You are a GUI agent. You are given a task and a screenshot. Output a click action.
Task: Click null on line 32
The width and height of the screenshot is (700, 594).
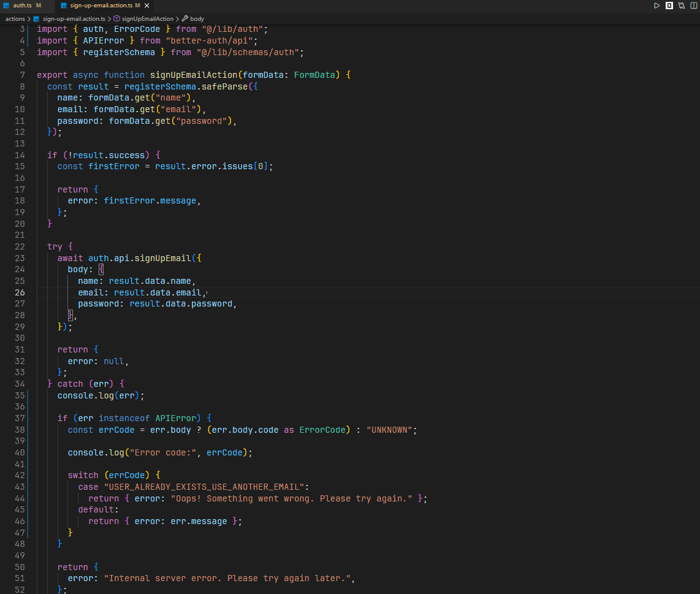114,361
